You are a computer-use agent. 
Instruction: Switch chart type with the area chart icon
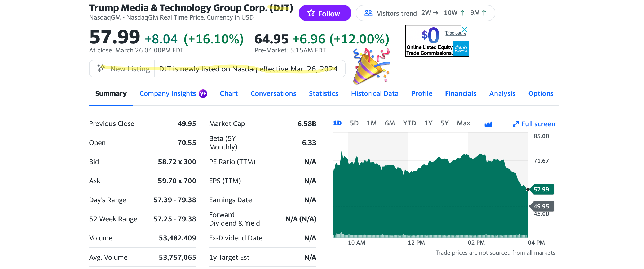point(488,124)
